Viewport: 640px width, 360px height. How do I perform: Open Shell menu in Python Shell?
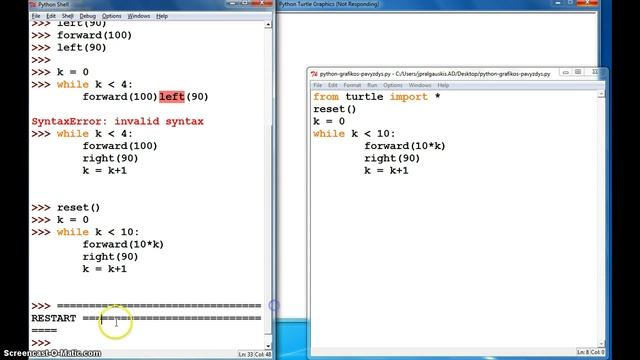coord(67,16)
